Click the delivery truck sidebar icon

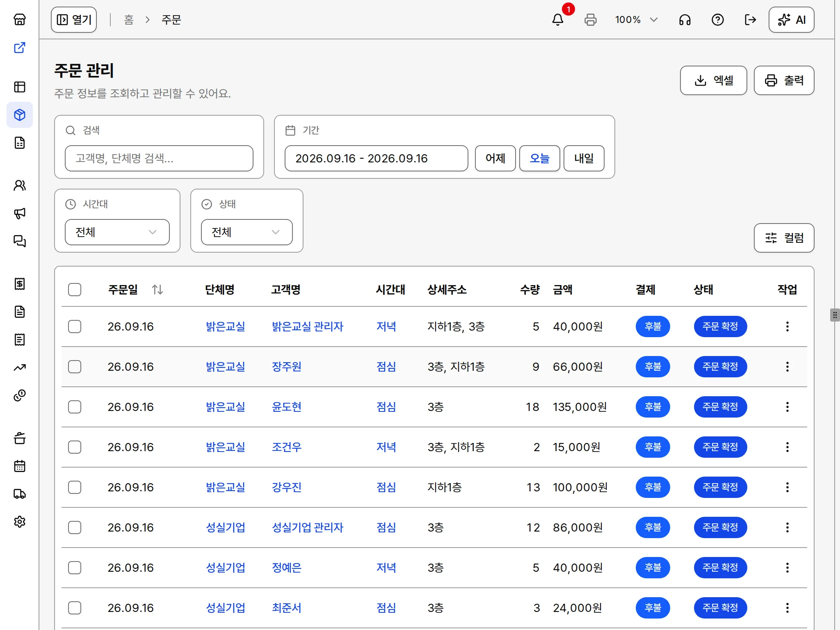[20, 494]
